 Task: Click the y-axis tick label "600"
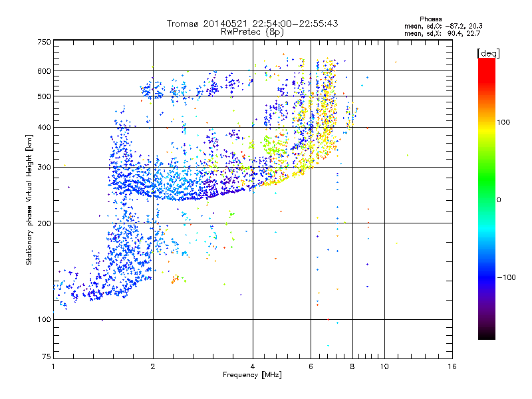click(44, 71)
